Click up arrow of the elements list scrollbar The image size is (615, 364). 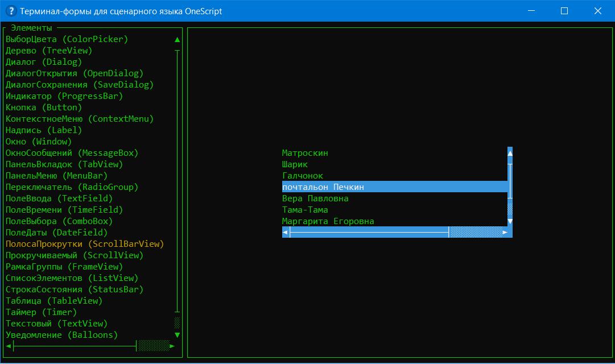[178, 40]
